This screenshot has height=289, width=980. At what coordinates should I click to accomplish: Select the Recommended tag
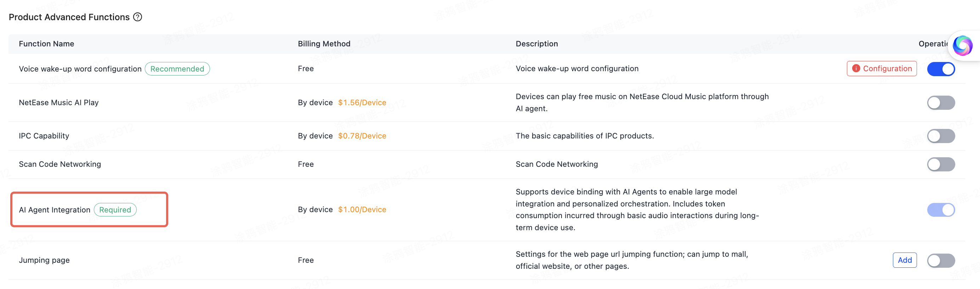click(177, 69)
